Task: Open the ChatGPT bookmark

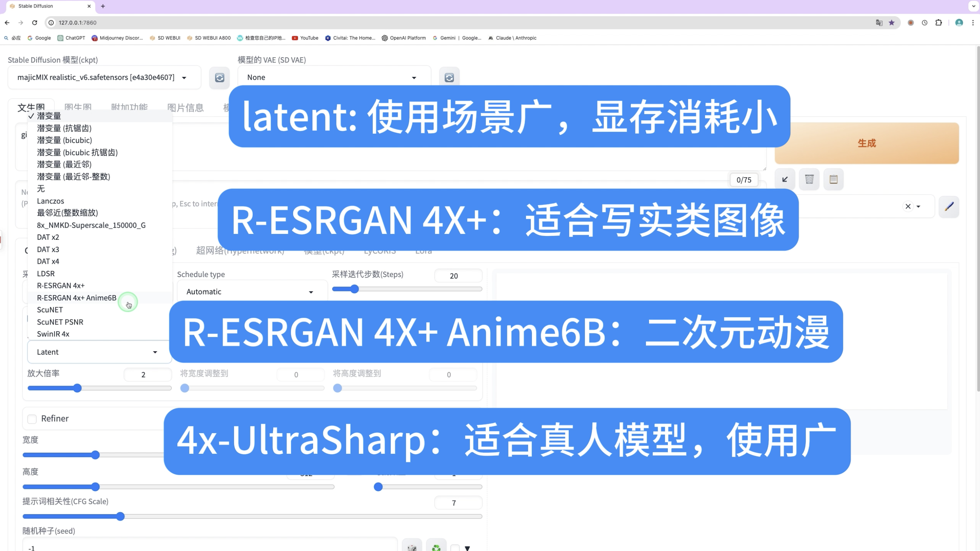Action: [71, 38]
